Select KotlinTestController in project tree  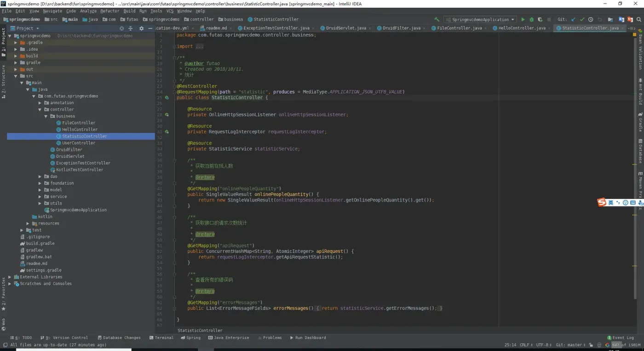[80, 170]
